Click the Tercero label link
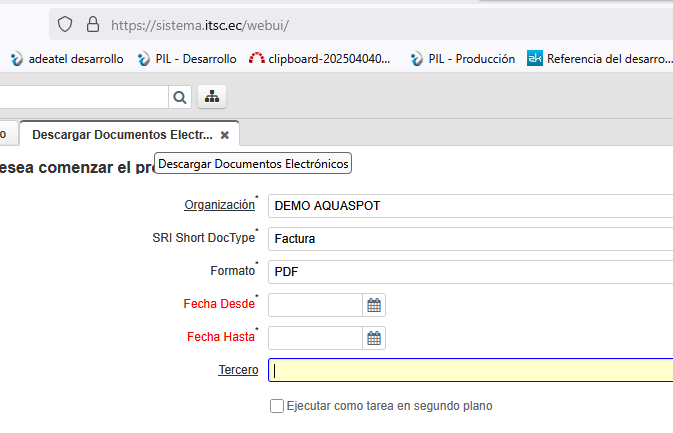The width and height of the screenshot is (673, 433). tap(238, 370)
